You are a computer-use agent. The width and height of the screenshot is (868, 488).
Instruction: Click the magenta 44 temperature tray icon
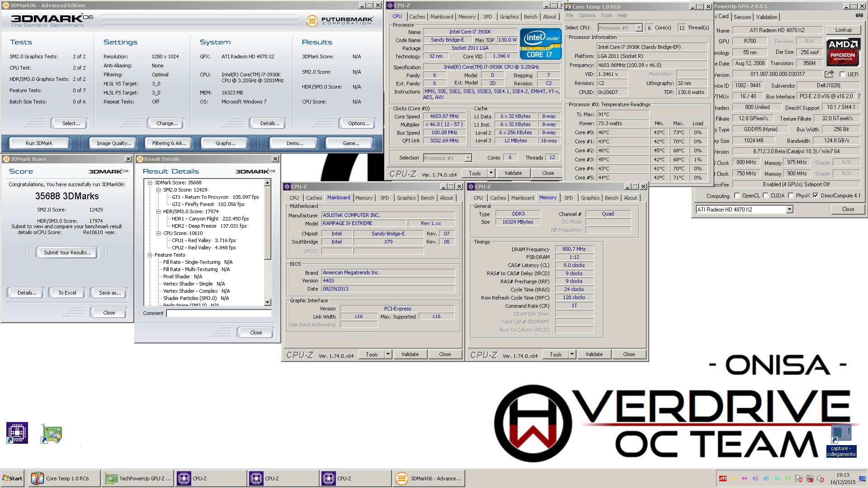pos(745,479)
